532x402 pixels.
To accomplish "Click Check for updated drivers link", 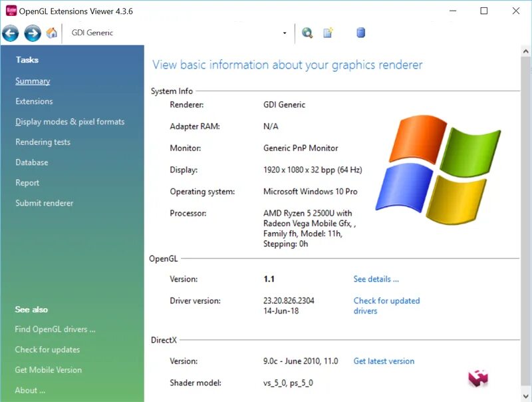I will pos(386,305).
